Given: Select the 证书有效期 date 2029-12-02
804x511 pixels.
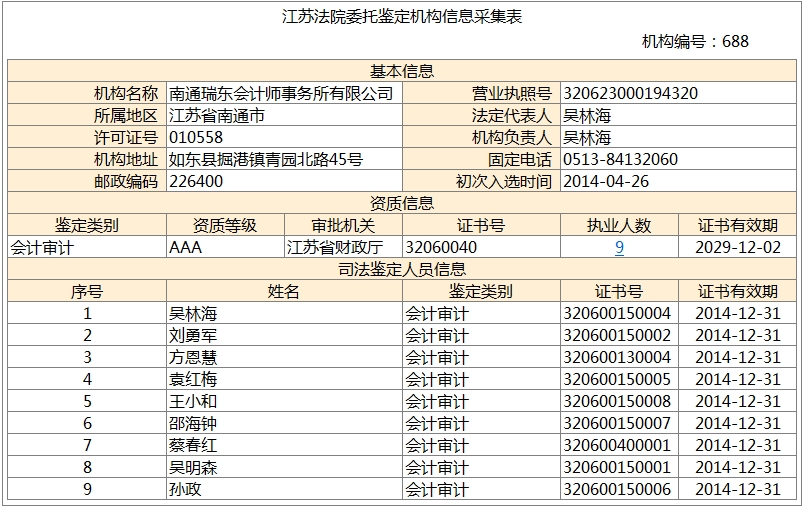Looking at the screenshot, I should 738,248.
